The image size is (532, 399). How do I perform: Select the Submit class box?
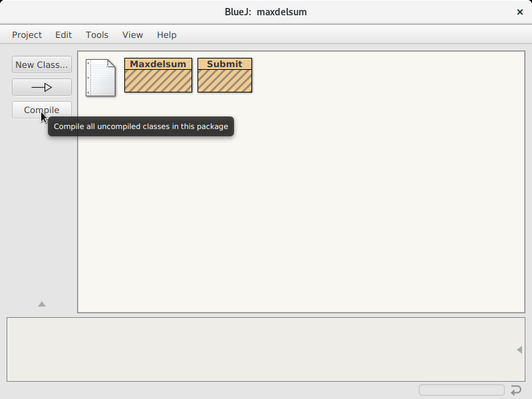[225, 75]
